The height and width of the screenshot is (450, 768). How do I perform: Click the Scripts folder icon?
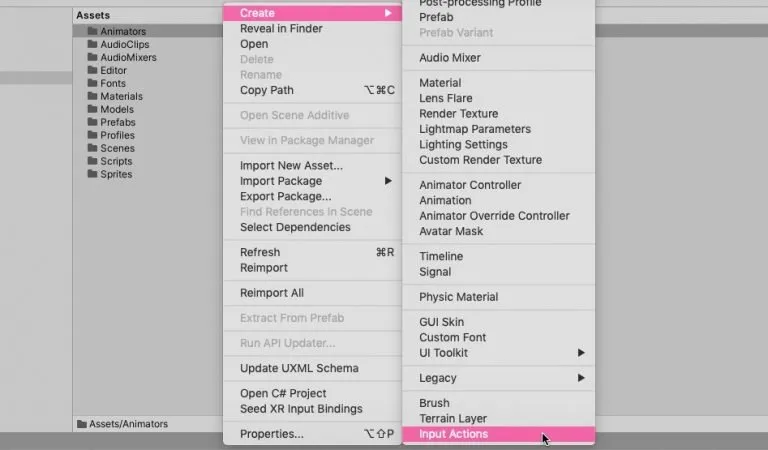pyautogui.click(x=92, y=161)
